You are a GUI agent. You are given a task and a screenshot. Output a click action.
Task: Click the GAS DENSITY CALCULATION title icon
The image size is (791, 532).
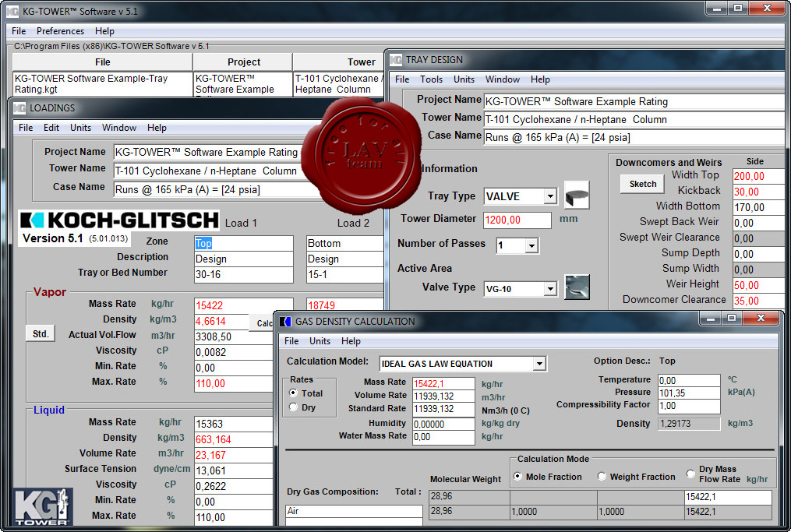[285, 321]
